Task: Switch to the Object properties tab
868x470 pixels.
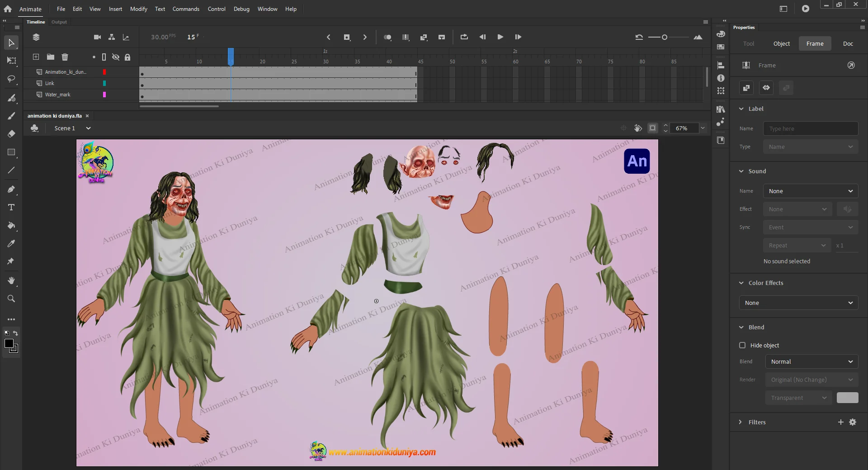Action: pos(781,44)
